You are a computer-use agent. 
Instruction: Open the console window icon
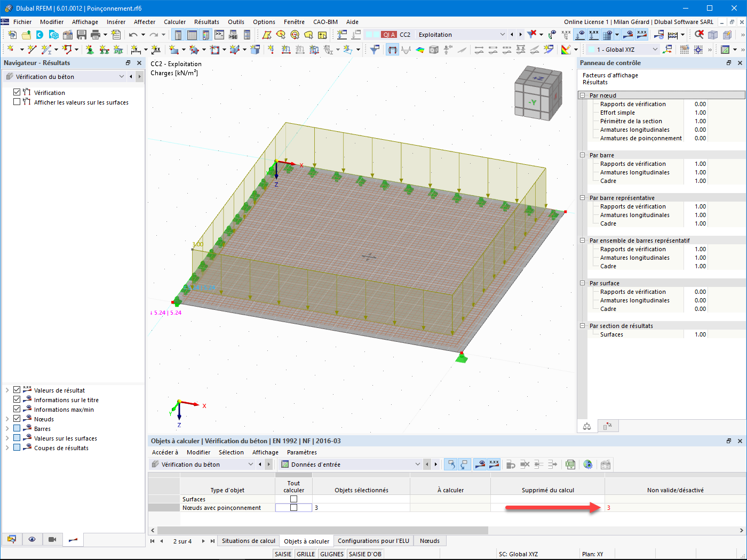[219, 35]
